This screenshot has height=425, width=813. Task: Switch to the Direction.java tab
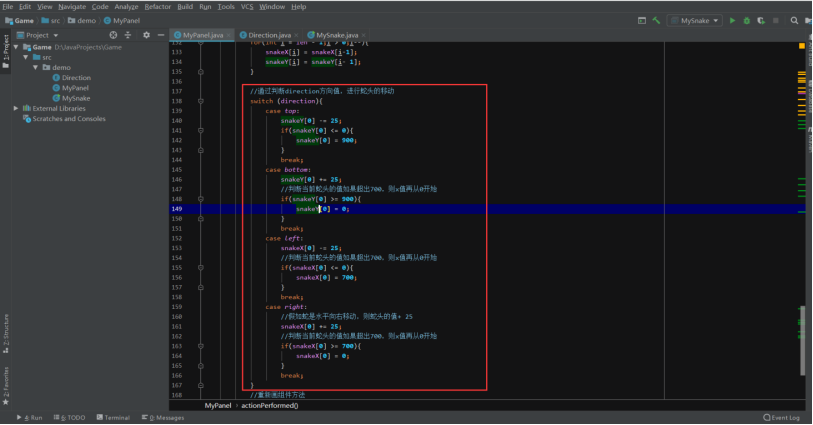[270, 35]
